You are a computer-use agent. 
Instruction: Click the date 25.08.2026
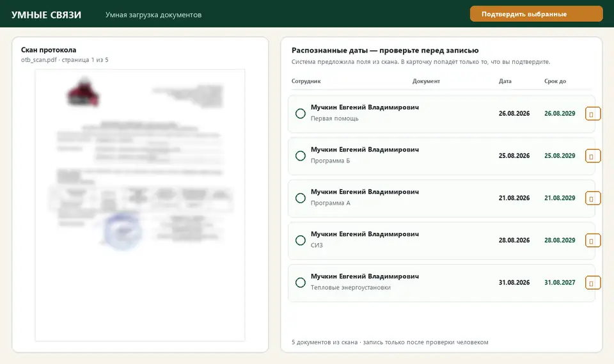tap(514, 156)
